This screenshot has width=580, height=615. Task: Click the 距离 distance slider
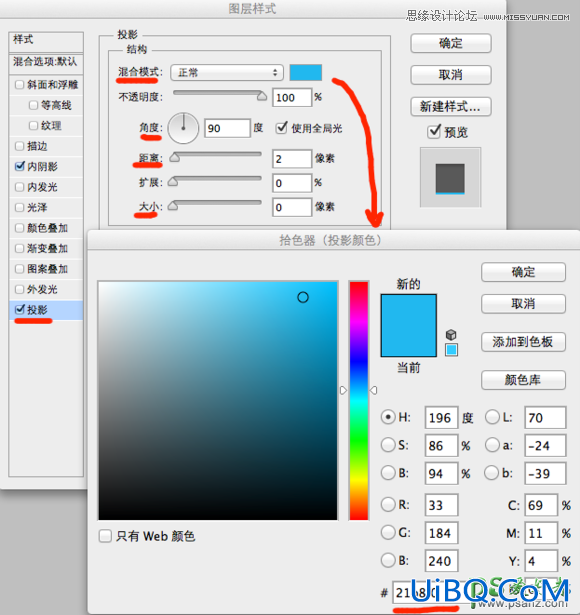click(215, 157)
